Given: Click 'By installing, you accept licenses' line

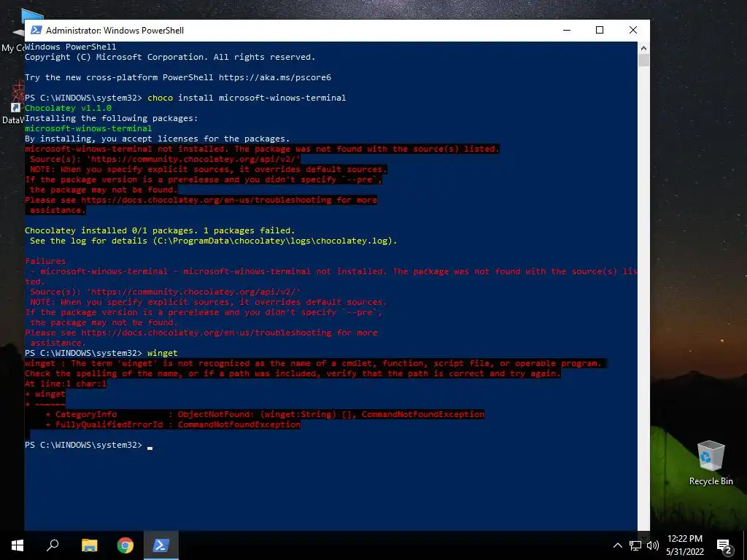Looking at the screenshot, I should tap(158, 139).
